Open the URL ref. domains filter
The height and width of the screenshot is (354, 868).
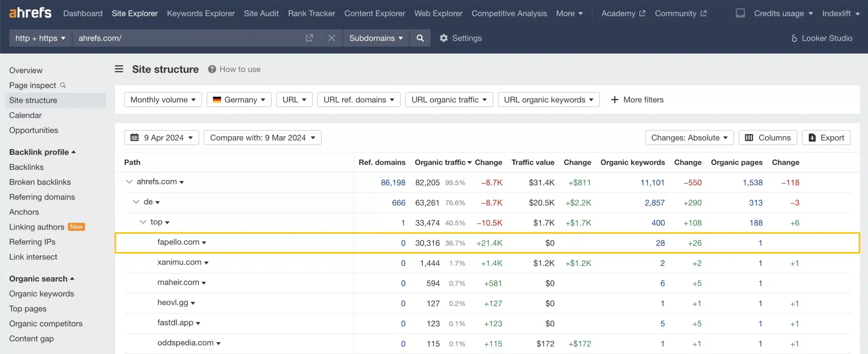point(359,99)
